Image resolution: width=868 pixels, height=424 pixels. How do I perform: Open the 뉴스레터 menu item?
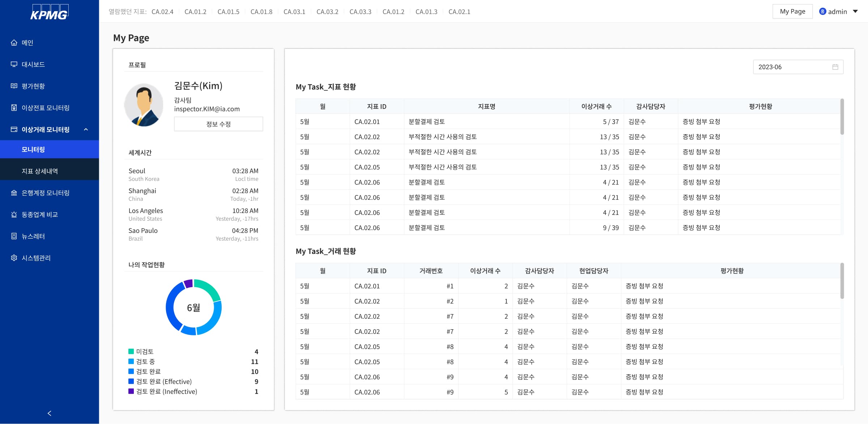click(x=33, y=236)
